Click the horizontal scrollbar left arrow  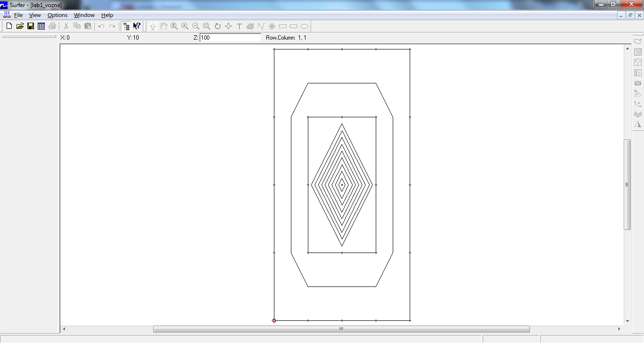coord(64,329)
